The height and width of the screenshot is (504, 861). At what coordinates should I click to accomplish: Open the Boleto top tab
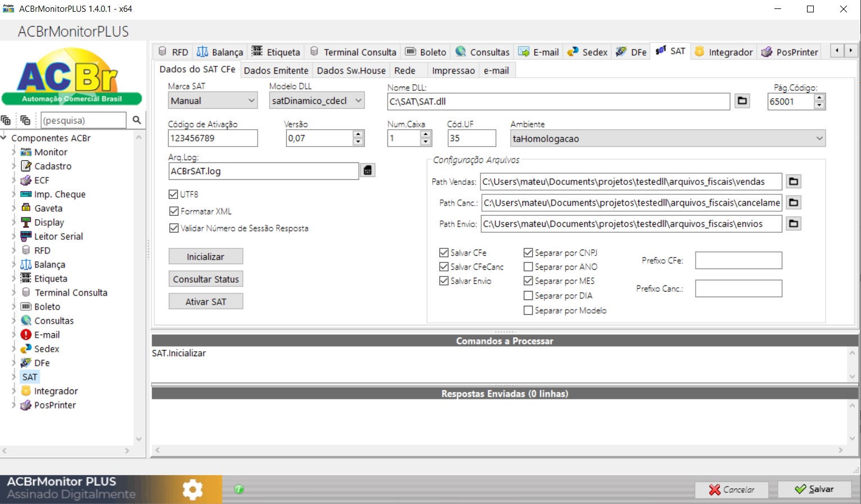(x=426, y=52)
